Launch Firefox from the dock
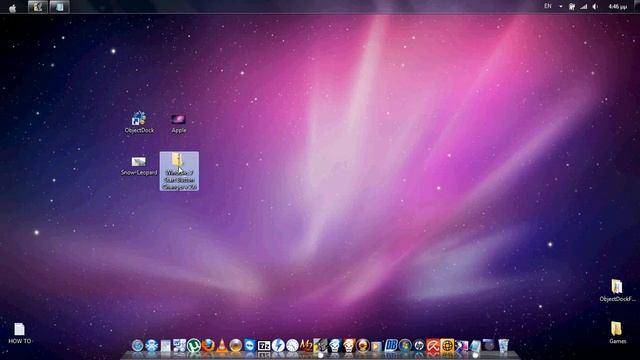Screen dimensions: 640x360 click(208, 345)
